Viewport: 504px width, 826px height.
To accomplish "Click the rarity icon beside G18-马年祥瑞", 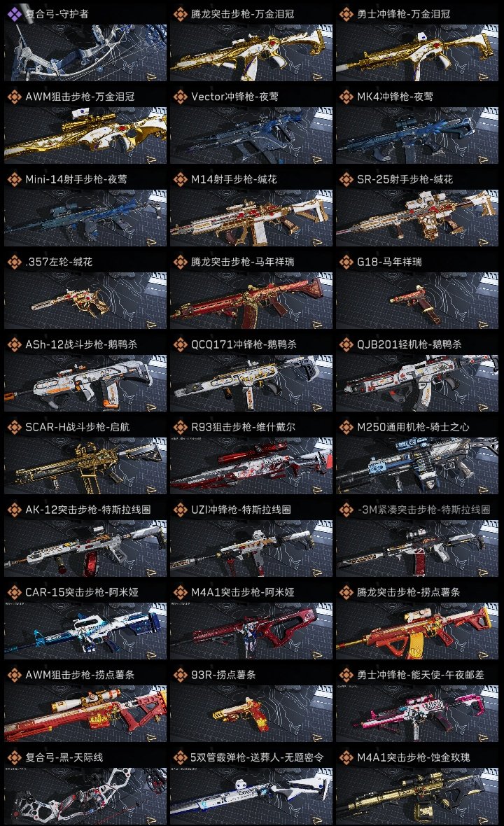I will pyautogui.click(x=346, y=262).
